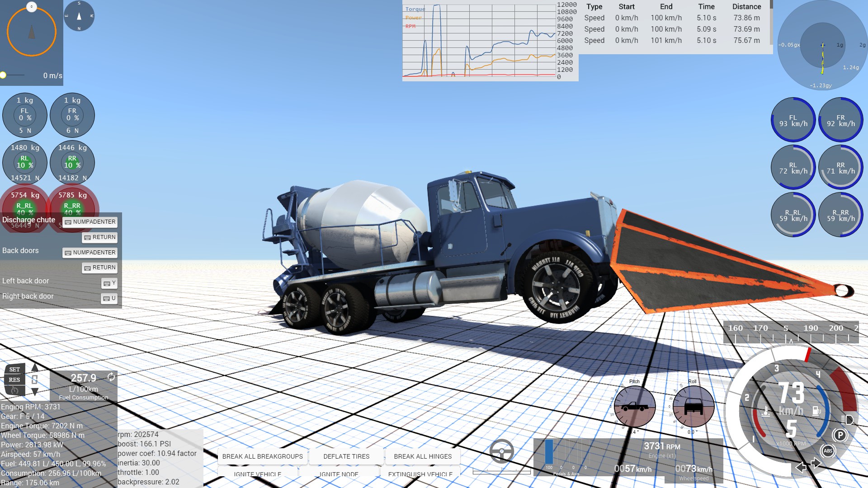Viewport: 868px width, 488px height.
Task: Click the airspeed slider handle
Action: pyautogui.click(x=3, y=75)
